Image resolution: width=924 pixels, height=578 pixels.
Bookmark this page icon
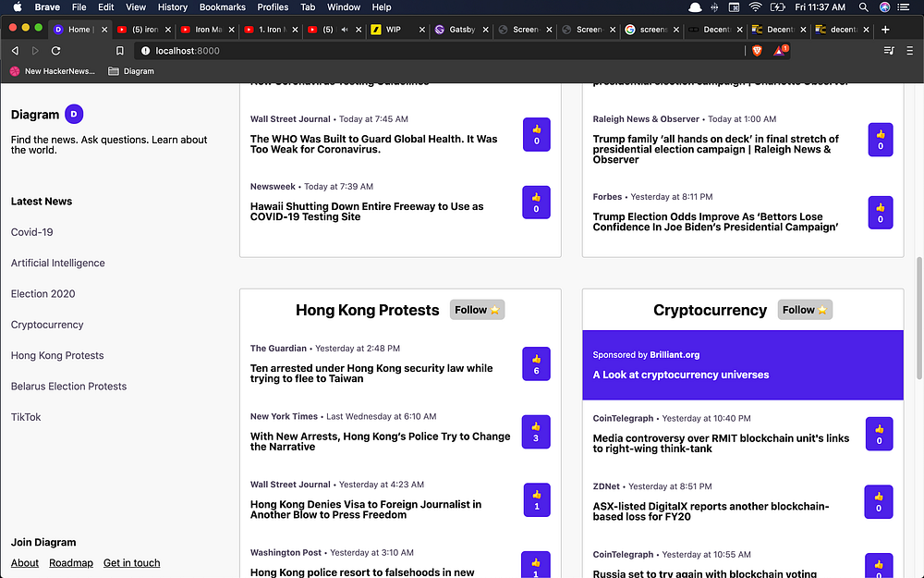119,51
